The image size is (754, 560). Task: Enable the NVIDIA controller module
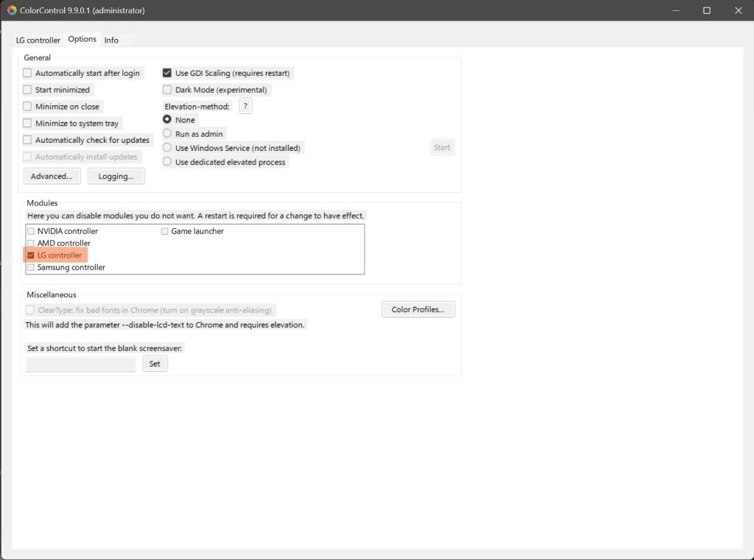pyautogui.click(x=31, y=231)
